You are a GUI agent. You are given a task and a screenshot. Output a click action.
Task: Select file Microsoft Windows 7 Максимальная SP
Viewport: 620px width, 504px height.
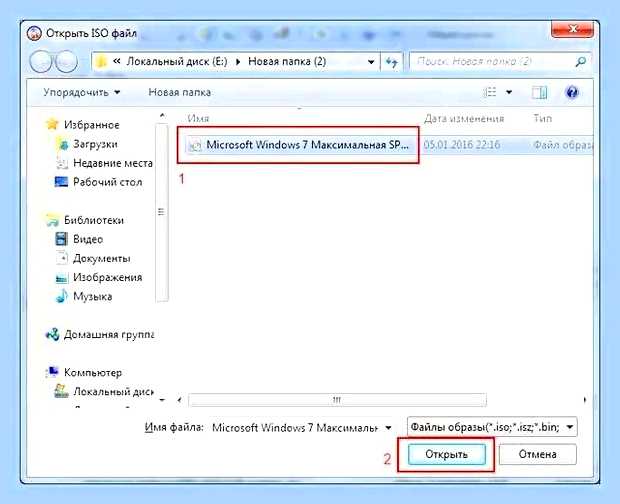(x=307, y=145)
